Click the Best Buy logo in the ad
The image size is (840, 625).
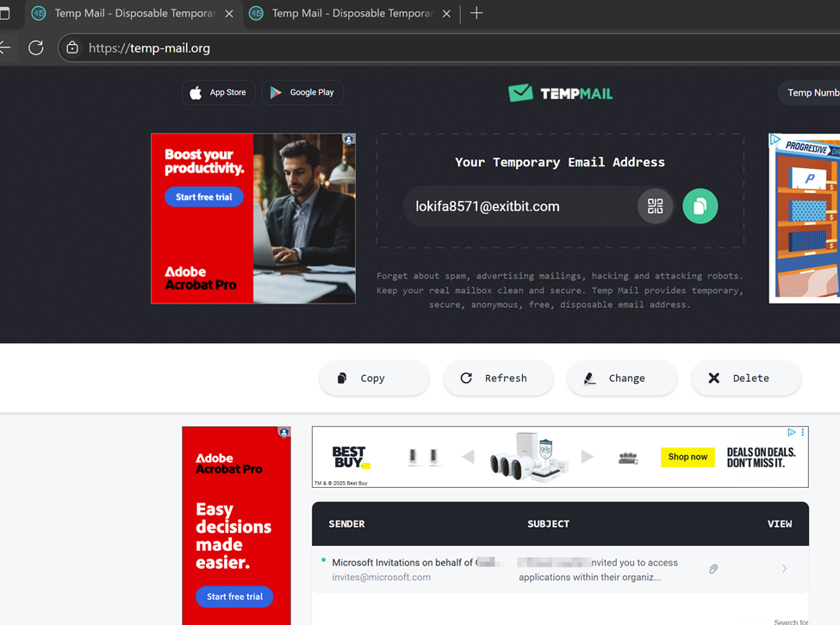point(351,457)
